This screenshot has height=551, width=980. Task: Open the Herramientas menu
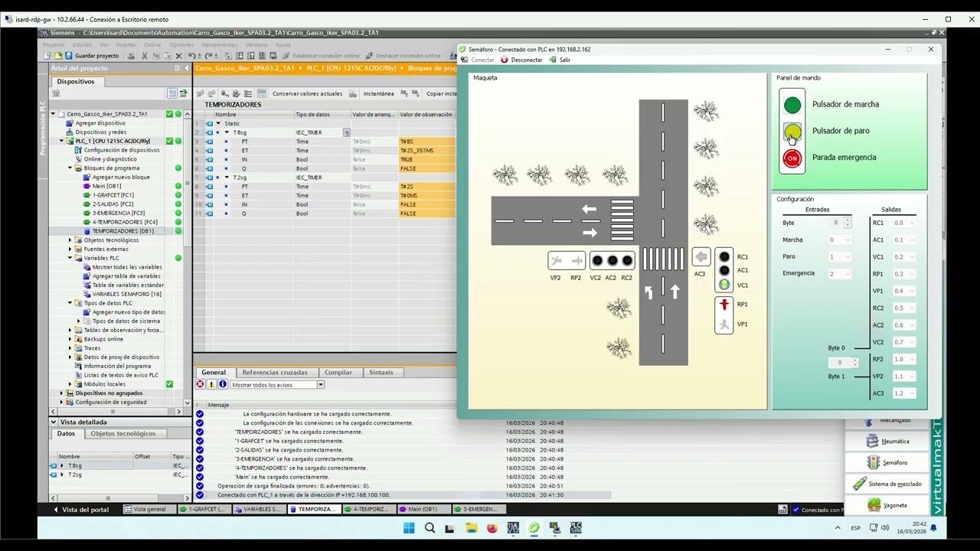click(x=219, y=45)
